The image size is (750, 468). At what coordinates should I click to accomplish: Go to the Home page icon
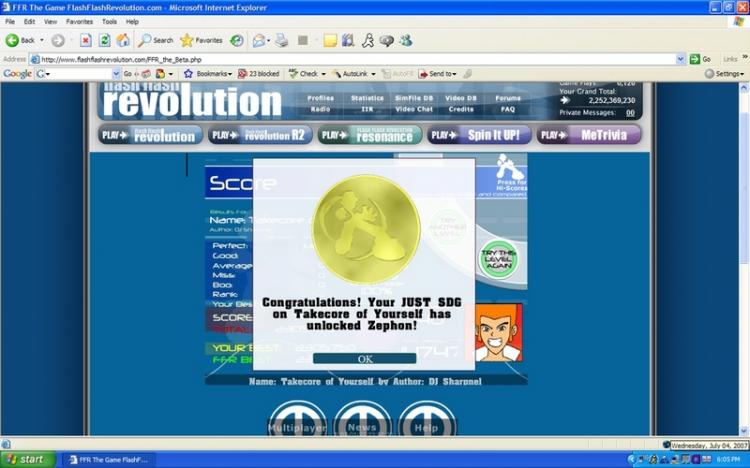123,41
